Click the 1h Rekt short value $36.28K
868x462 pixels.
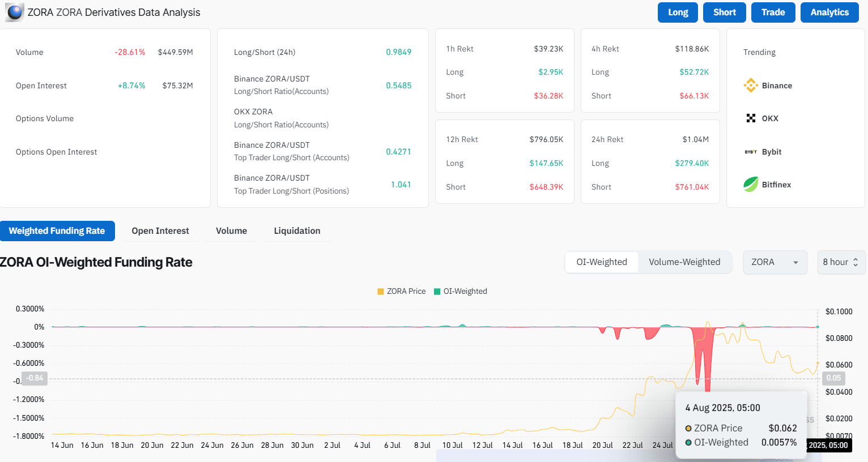click(548, 96)
